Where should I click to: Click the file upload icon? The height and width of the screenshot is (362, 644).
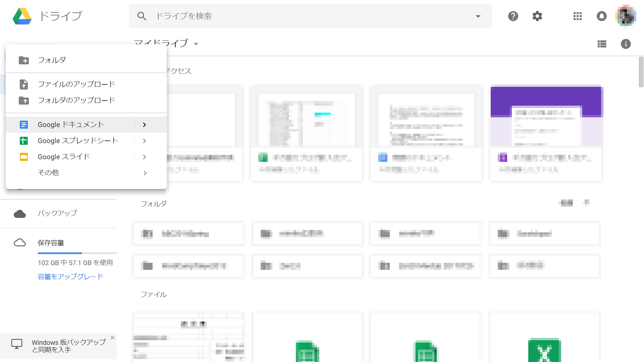click(24, 84)
